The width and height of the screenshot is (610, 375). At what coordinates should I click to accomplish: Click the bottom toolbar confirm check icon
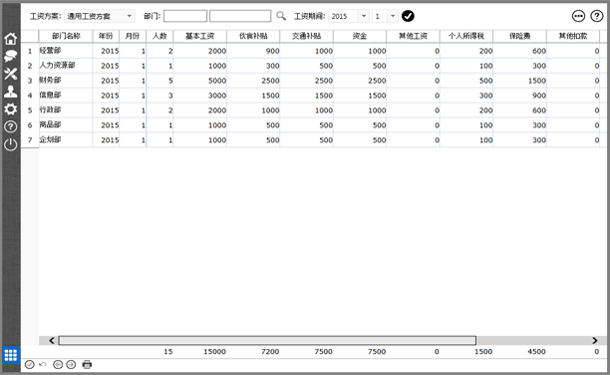pos(30,364)
